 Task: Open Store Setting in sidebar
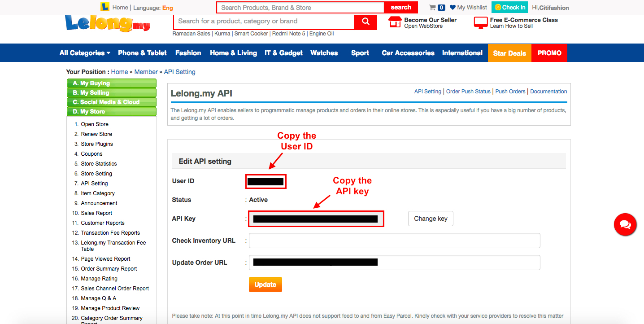(x=96, y=174)
